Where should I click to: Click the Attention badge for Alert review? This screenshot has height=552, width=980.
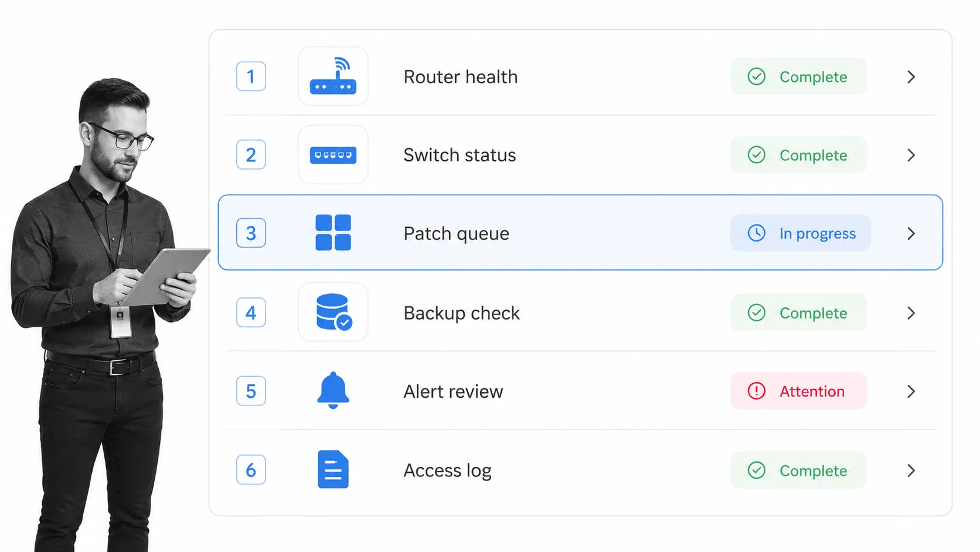798,391
